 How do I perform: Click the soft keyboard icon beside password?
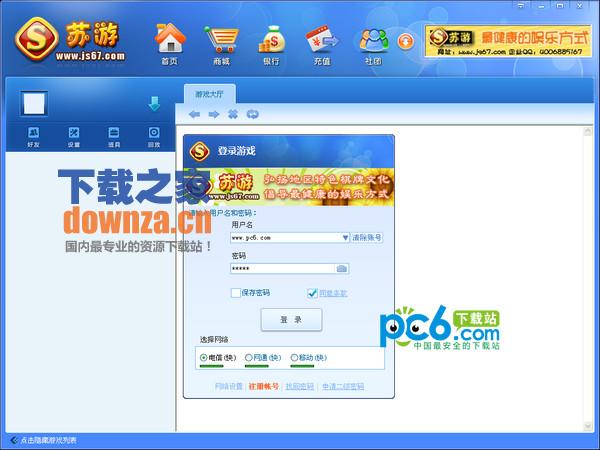click(341, 268)
